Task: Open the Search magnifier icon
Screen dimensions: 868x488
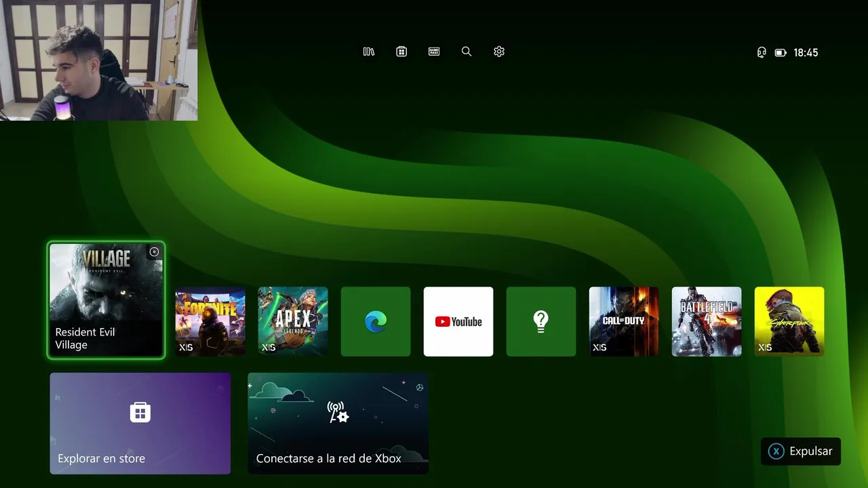Action: pyautogui.click(x=467, y=52)
